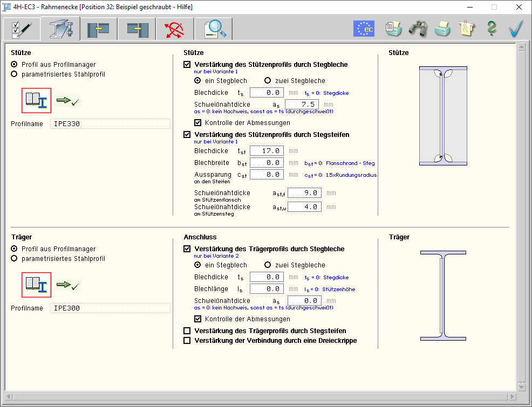
Task: Click green arrow check icon under Träger
Action: click(68, 285)
